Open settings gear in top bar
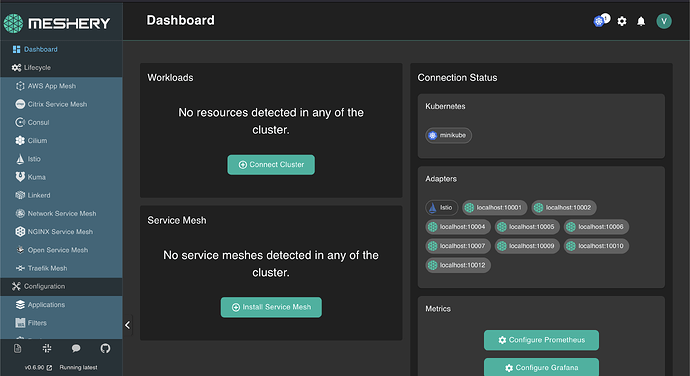The image size is (690, 376). point(622,21)
